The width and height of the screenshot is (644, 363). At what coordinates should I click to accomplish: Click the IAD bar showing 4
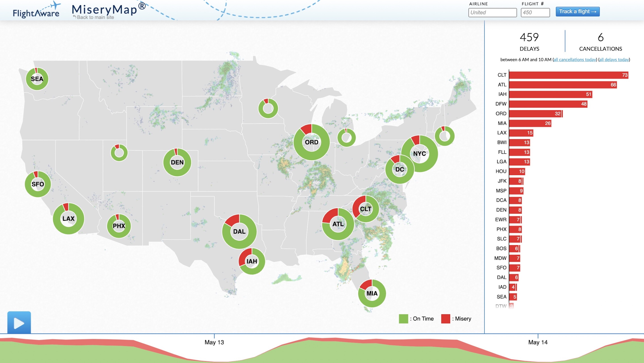(x=513, y=287)
